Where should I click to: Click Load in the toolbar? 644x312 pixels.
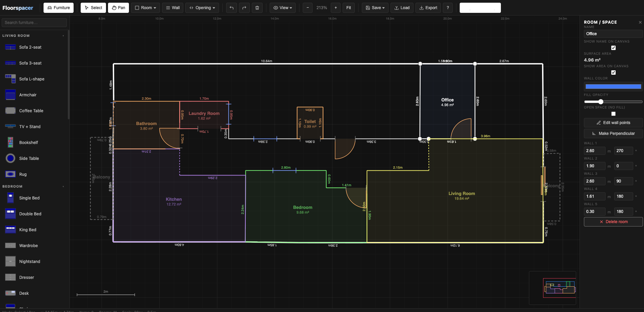pyautogui.click(x=402, y=8)
